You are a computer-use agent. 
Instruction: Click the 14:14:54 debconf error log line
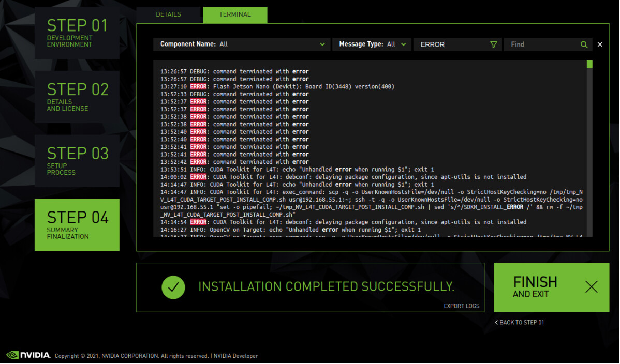coord(343,222)
